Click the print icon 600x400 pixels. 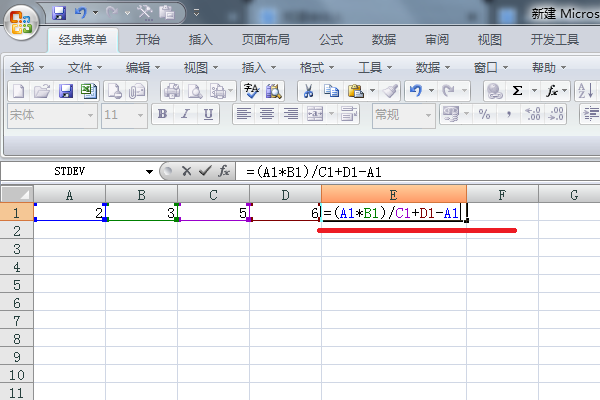point(172,91)
